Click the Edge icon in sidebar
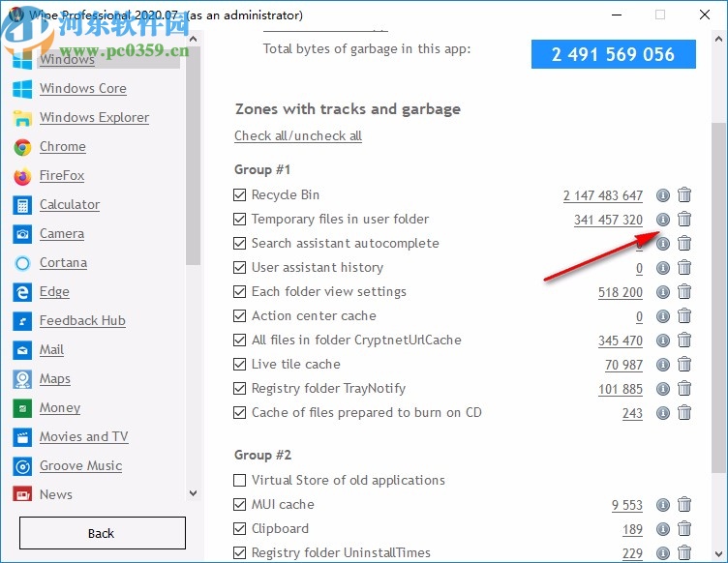 coord(22,293)
